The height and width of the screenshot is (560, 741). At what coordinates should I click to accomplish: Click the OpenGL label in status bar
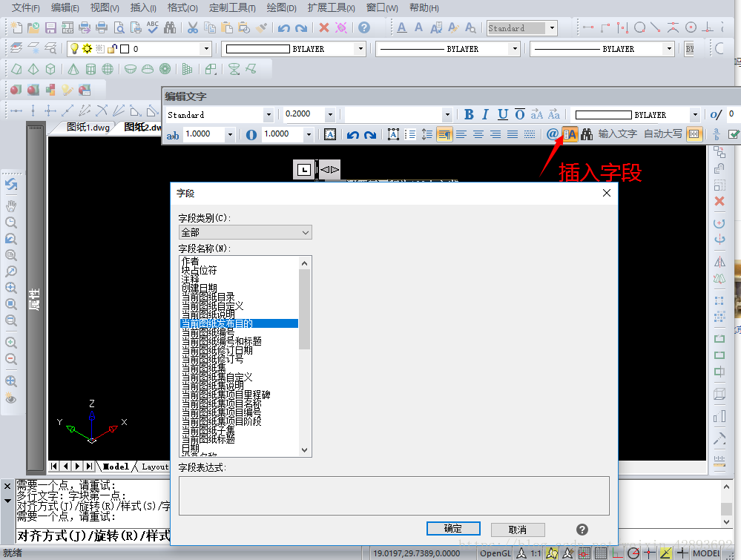pyautogui.click(x=495, y=553)
